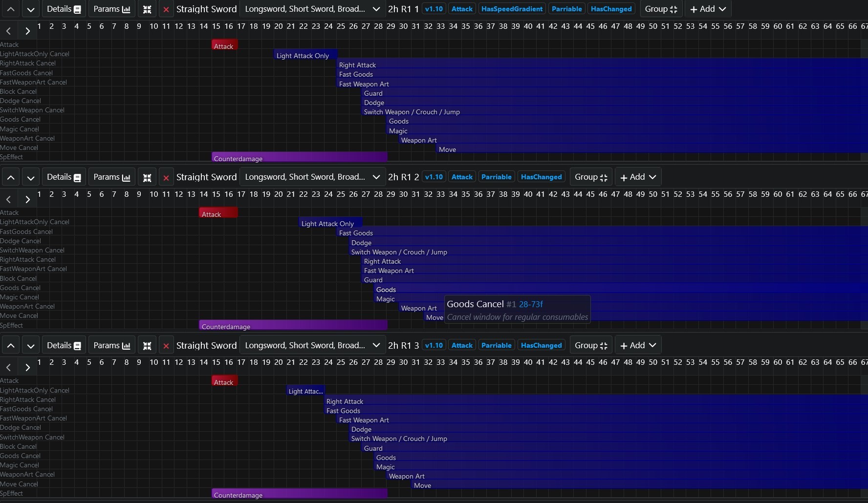This screenshot has height=503, width=868.
Task: Toggle Details for 2h R1 1
Action: [x=64, y=9]
